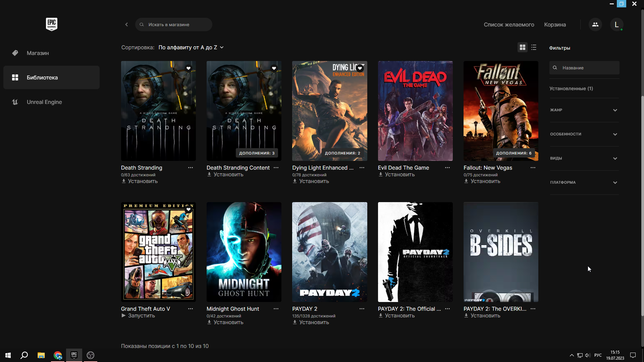Viewport: 644px width, 362px height.
Task: Click the Epic Games logo
Action: point(52,24)
